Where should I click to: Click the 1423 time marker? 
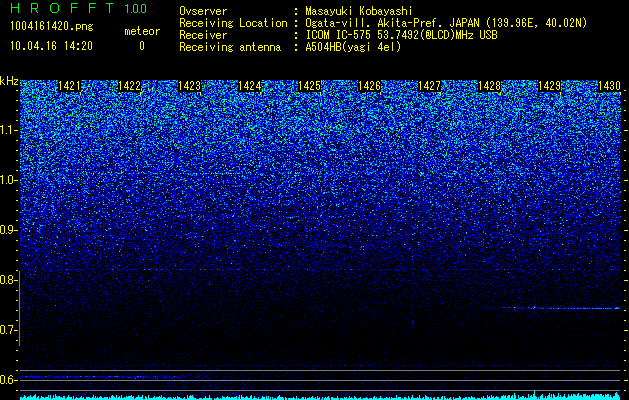click(x=189, y=86)
